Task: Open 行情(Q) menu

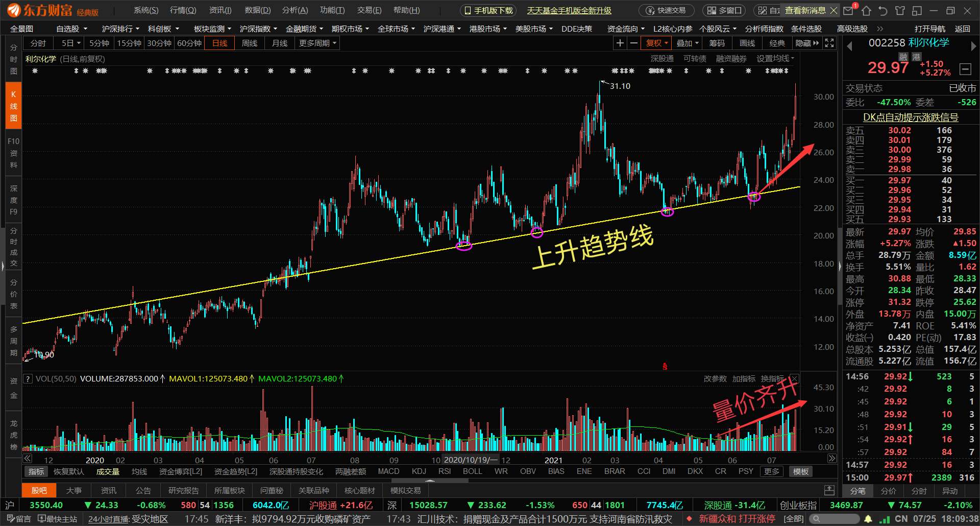Action: (183, 10)
